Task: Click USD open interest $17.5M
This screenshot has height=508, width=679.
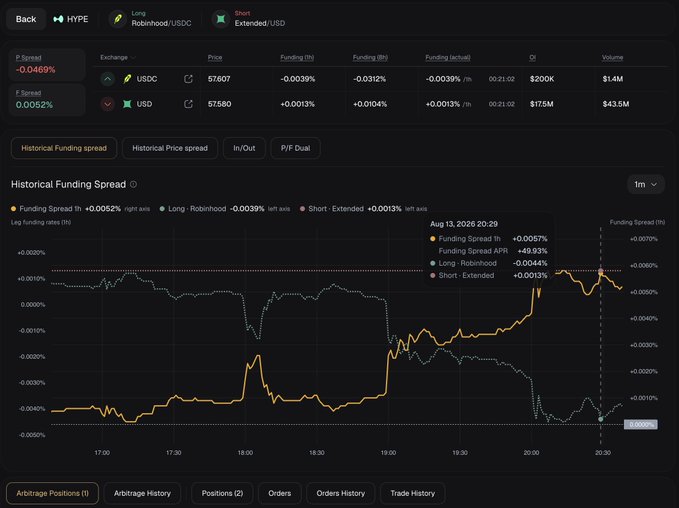Action: 542,104
